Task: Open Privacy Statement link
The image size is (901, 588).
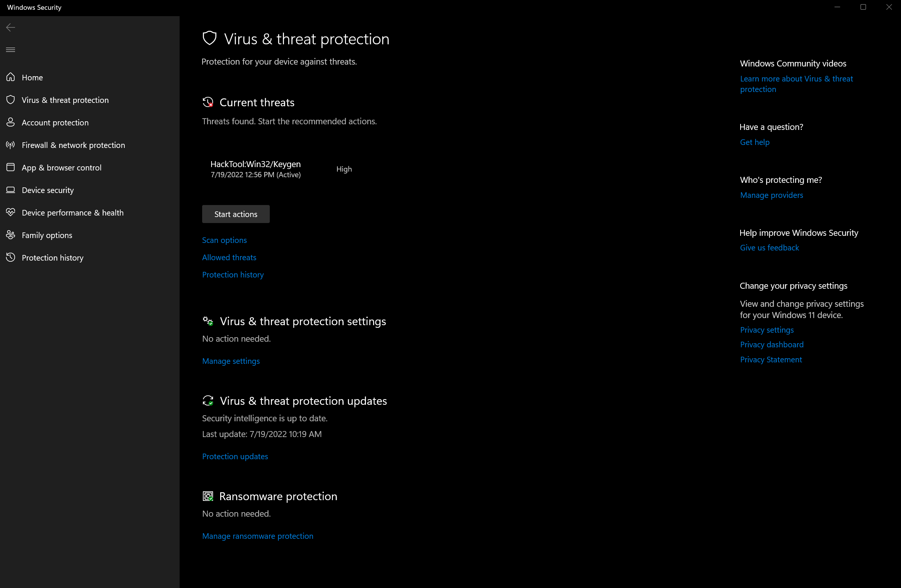Action: click(x=771, y=359)
